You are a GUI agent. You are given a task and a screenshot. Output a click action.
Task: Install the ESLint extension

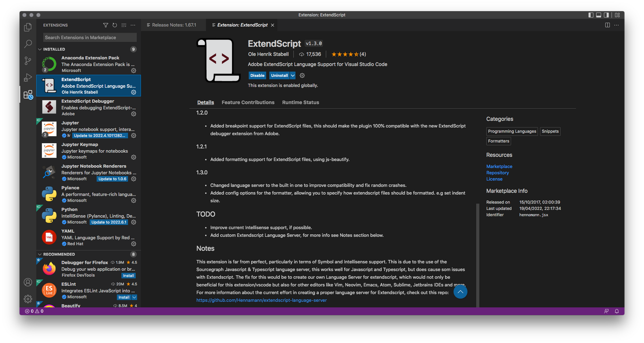[x=124, y=297]
